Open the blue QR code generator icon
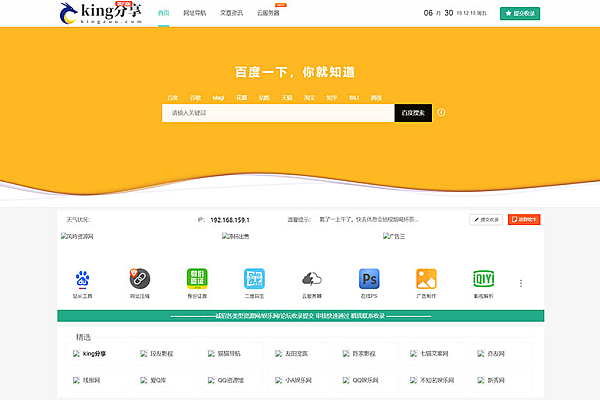600x400 pixels. [254, 279]
